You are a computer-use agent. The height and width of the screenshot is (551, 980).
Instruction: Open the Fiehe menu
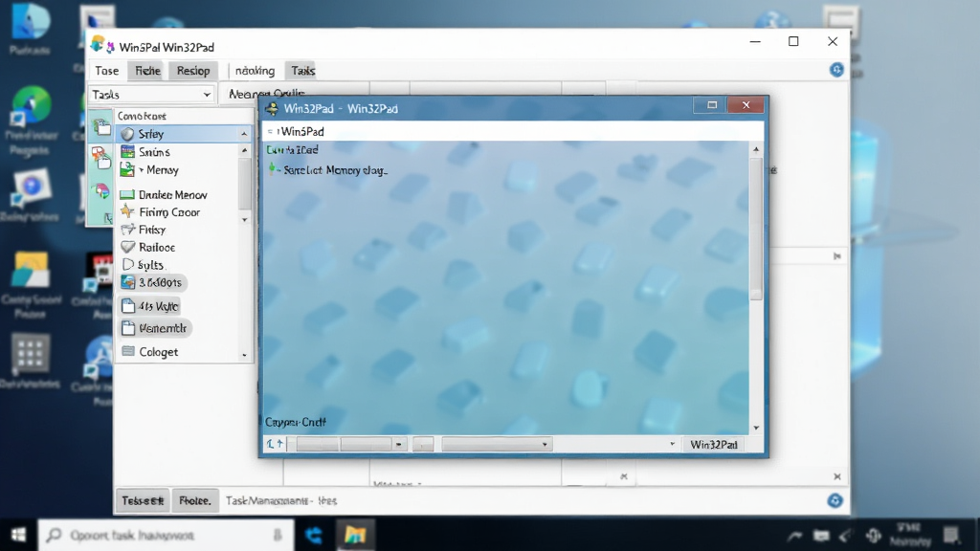147,71
